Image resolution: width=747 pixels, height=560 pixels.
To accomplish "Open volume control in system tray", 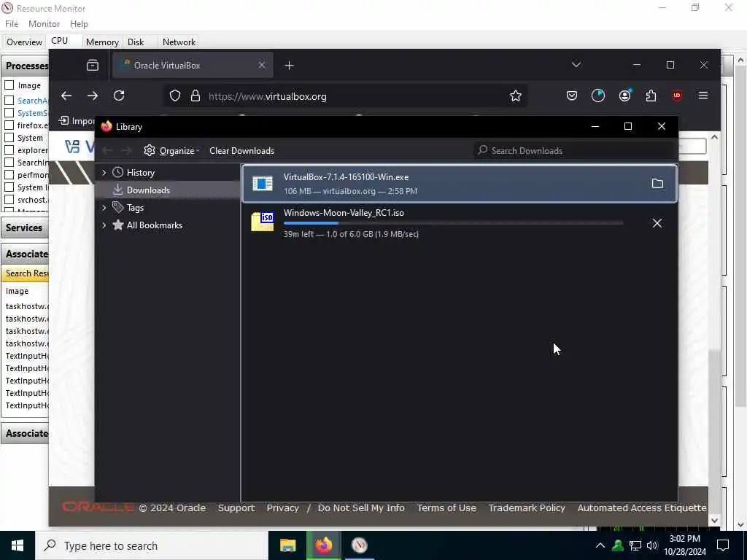I will (652, 545).
